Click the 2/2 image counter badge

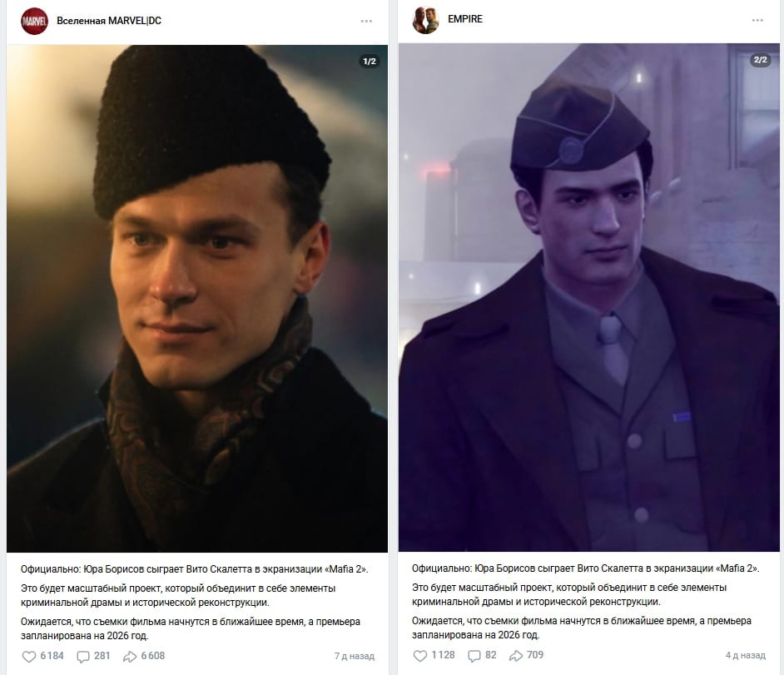tap(761, 59)
